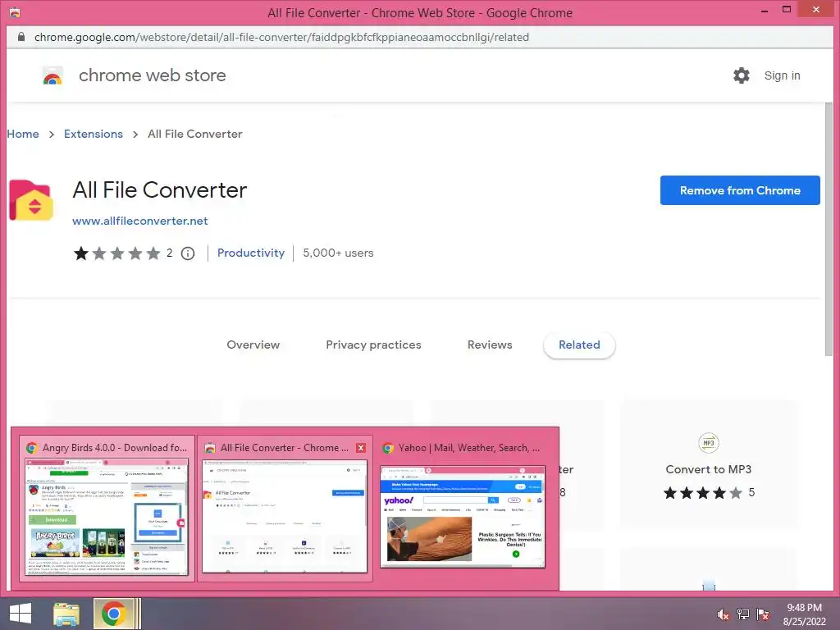The image size is (840, 630).
Task: Click the chrome web store title text
Action: tap(152, 75)
